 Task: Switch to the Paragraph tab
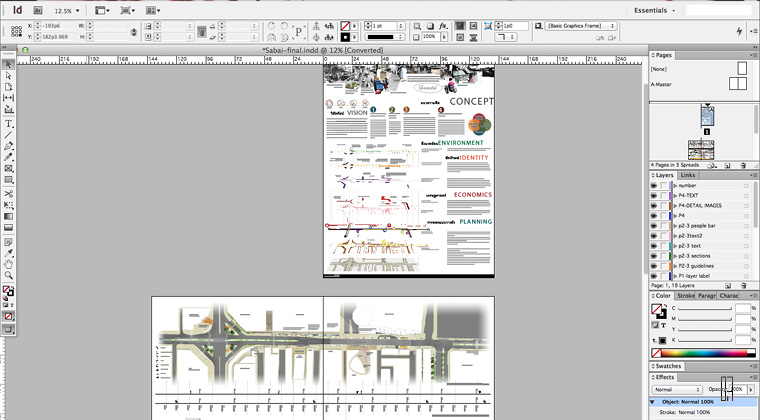[x=707, y=296]
